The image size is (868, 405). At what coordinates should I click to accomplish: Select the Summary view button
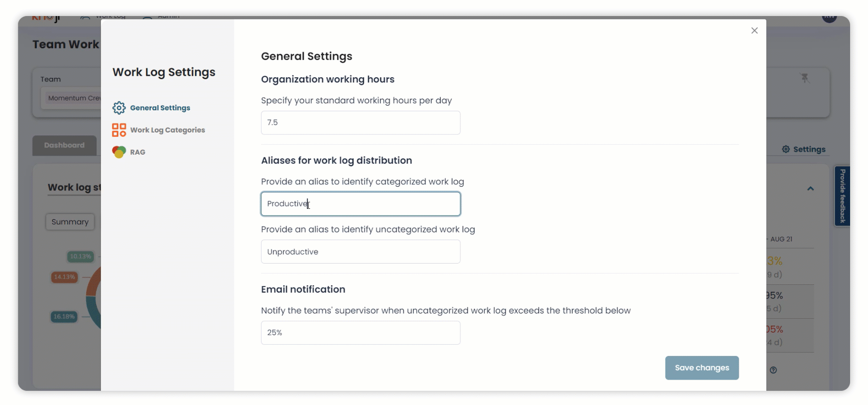(70, 222)
